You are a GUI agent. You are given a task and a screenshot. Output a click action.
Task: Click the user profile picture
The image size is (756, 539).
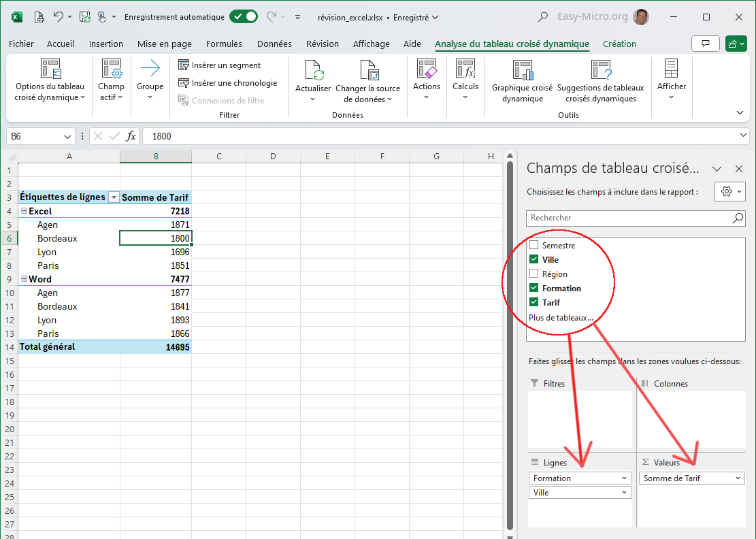pos(641,17)
